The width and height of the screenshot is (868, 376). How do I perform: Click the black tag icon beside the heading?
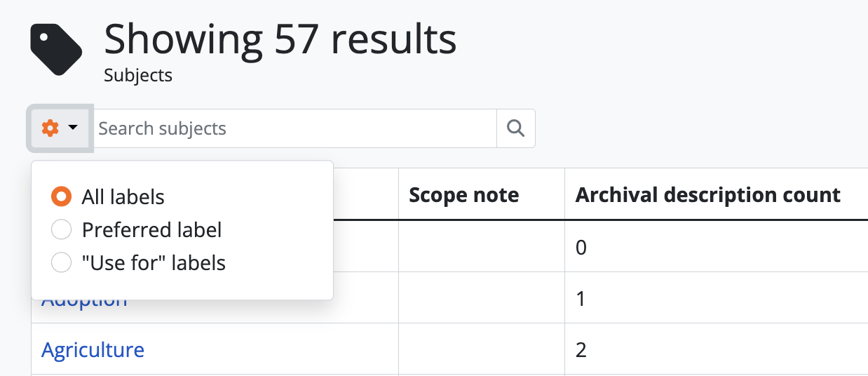coord(56,48)
